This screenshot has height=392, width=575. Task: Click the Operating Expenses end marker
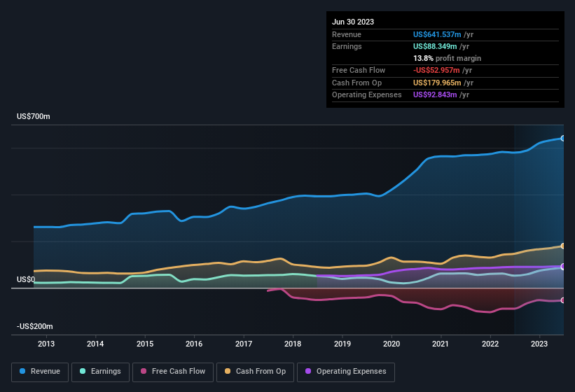(563, 267)
